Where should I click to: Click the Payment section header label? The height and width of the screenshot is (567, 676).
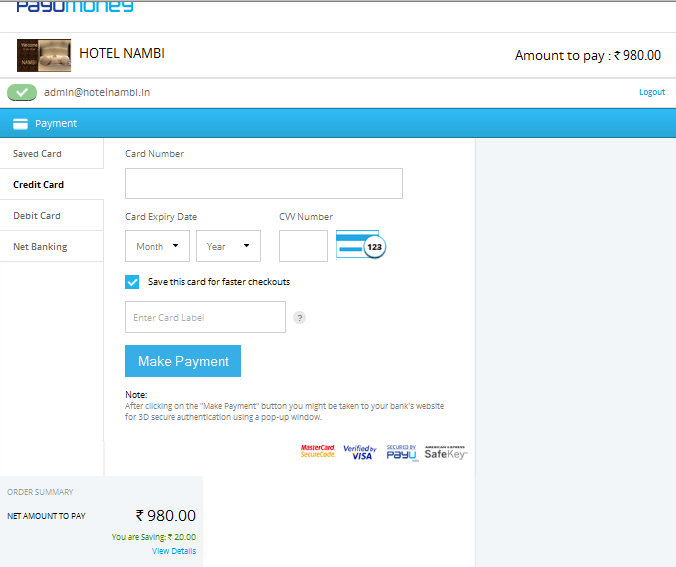click(x=56, y=124)
